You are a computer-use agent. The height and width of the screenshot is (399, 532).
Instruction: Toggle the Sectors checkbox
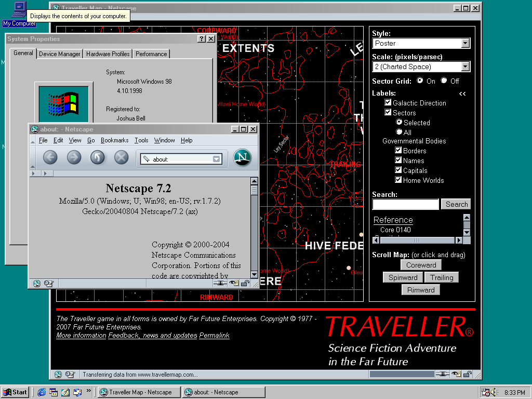pyautogui.click(x=388, y=112)
